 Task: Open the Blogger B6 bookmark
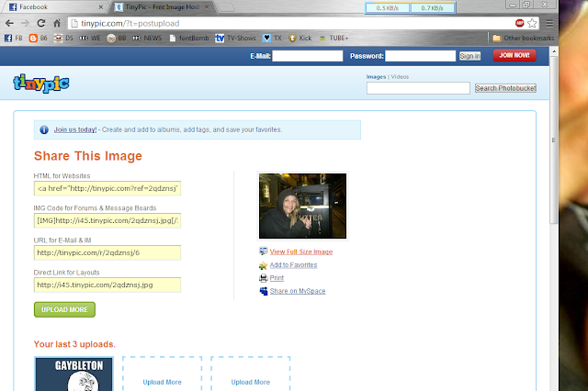click(39, 38)
